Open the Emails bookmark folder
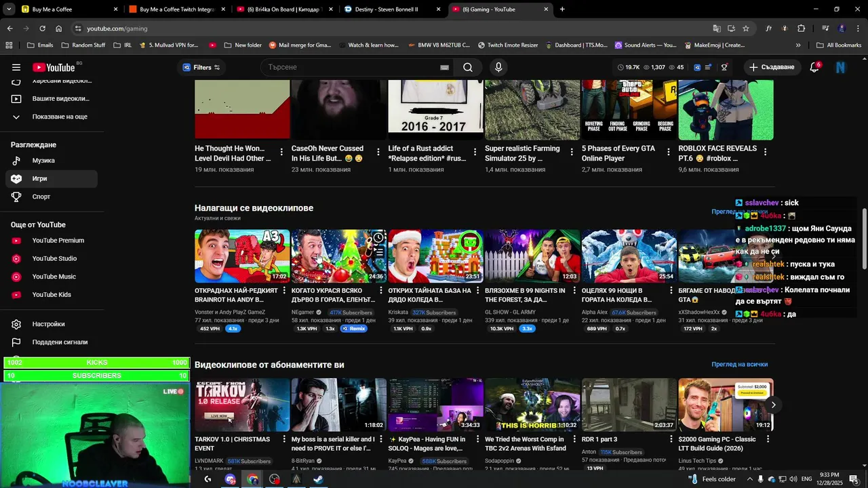 click(40, 45)
